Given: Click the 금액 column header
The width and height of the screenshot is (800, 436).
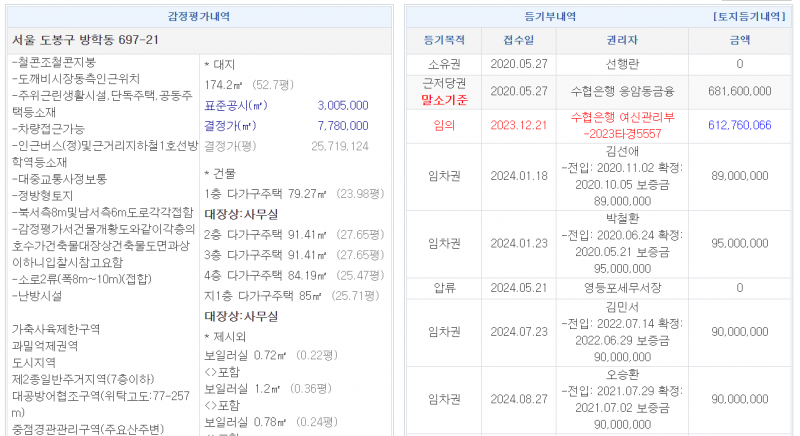Looking at the screenshot, I should 739,41.
